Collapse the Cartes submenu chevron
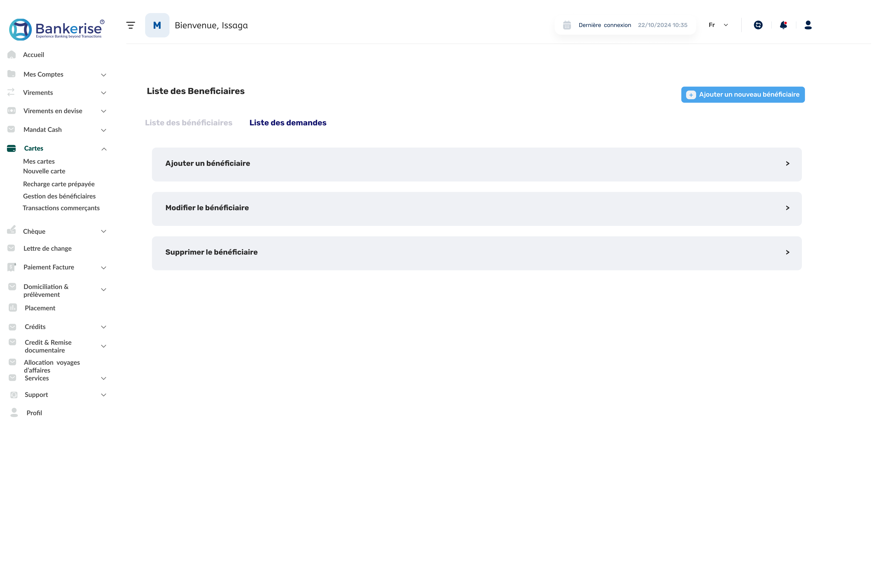 coord(104,149)
